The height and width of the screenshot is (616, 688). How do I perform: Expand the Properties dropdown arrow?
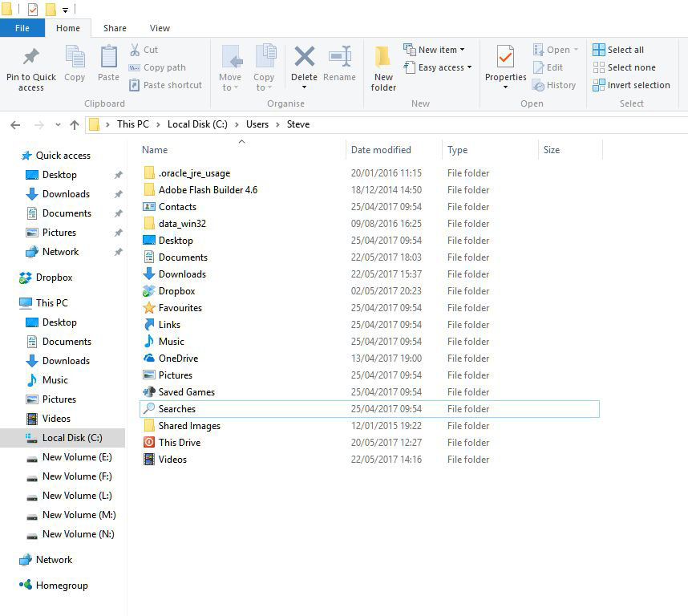[505, 87]
